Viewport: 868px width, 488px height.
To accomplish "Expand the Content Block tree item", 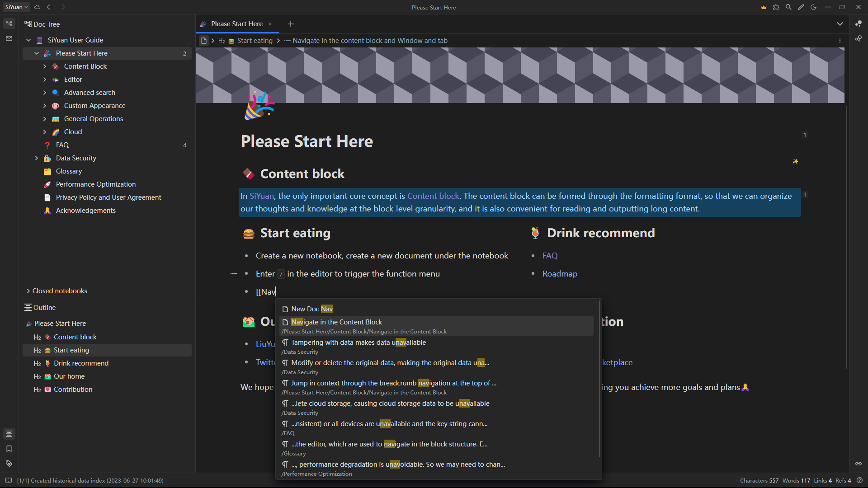I will coord(45,66).
